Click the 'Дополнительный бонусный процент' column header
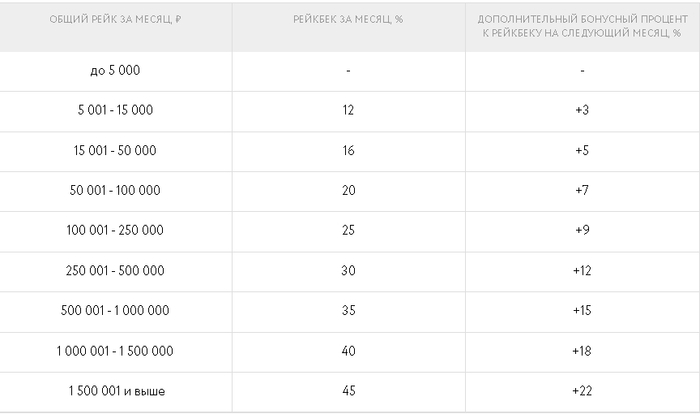 [582, 26]
